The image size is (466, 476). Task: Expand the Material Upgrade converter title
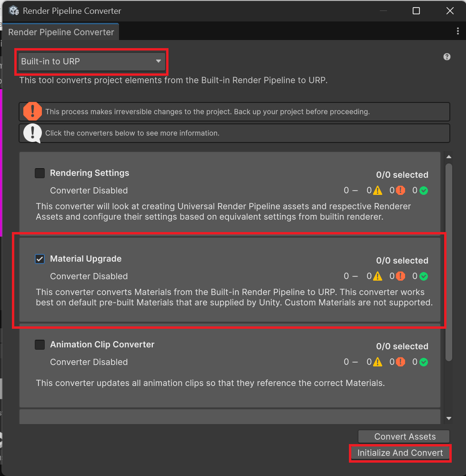pos(86,259)
